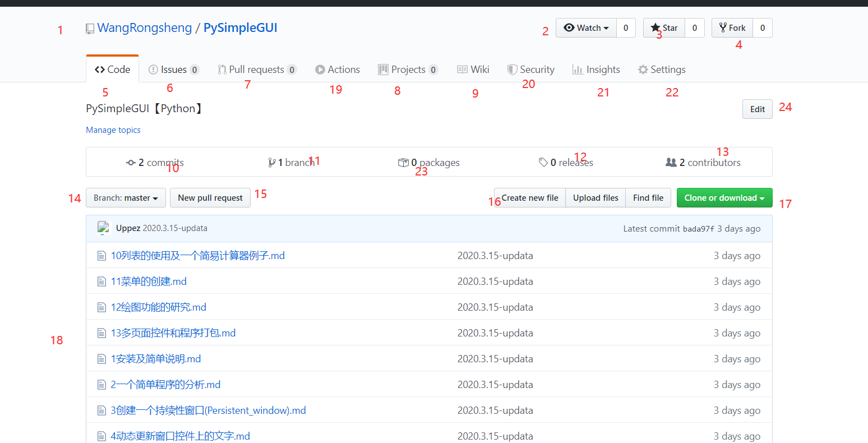
Task: Click file icon of 11菜单的创建.md
Action: point(101,282)
